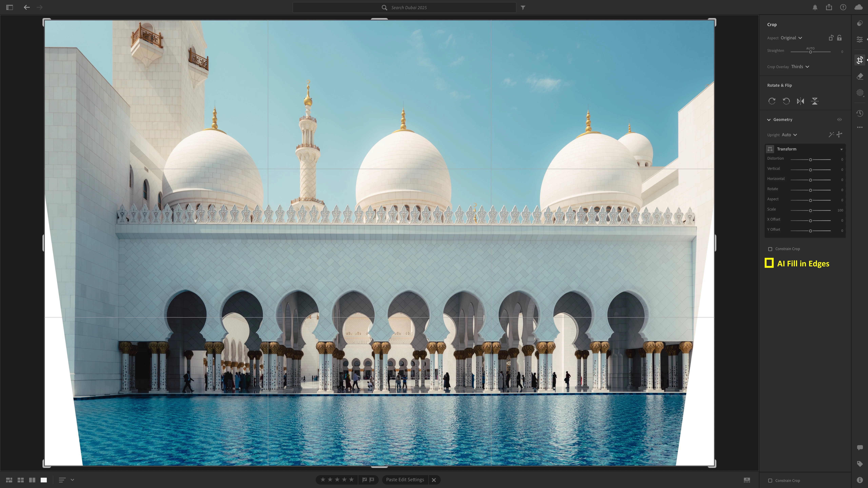
Task: Rotate the image clockwise
Action: 772,101
